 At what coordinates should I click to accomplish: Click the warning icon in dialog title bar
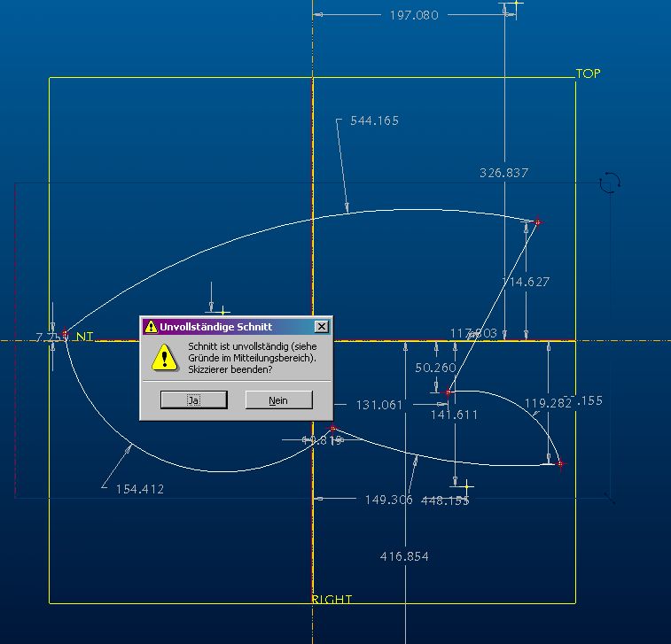click(151, 327)
